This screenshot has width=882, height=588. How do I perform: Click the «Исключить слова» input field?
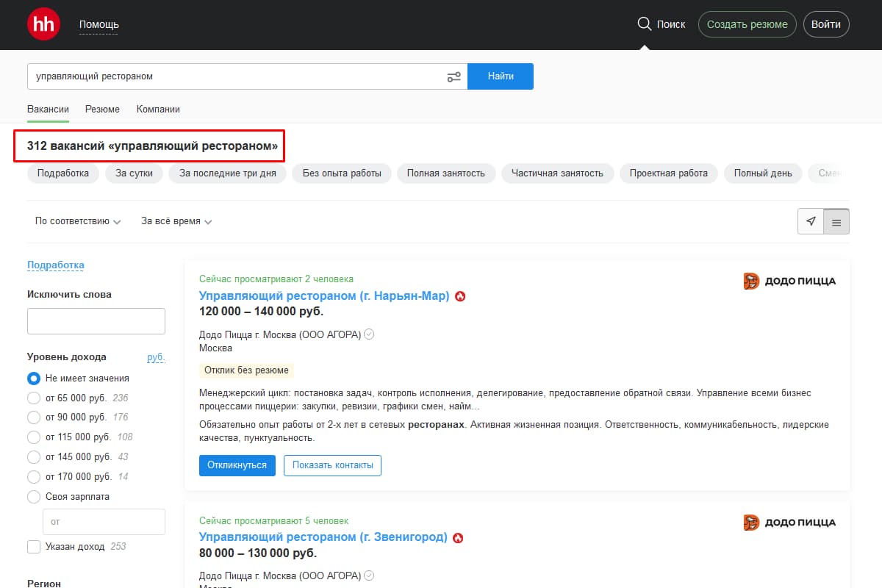click(x=96, y=320)
